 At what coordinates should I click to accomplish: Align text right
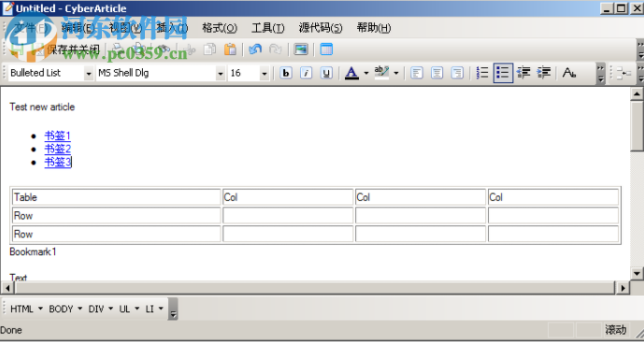click(x=457, y=73)
